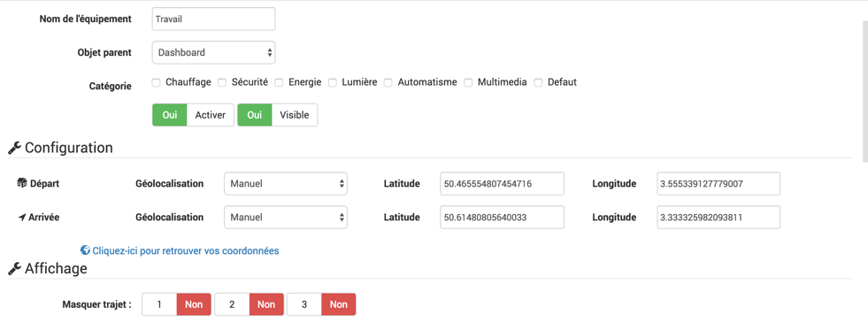This screenshot has height=330, width=868.
Task: Toggle the Visible switch set to Oui
Action: click(x=278, y=115)
